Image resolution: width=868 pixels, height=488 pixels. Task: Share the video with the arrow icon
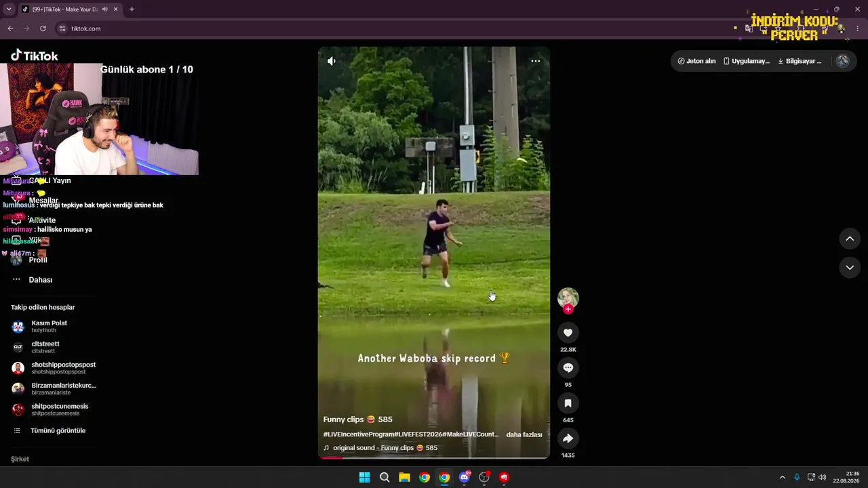(x=568, y=439)
